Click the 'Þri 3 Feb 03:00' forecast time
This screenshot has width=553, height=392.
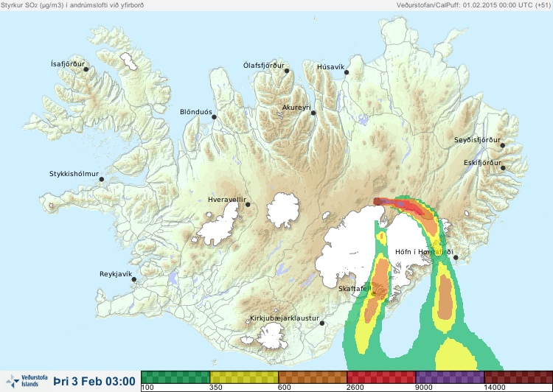coord(94,382)
